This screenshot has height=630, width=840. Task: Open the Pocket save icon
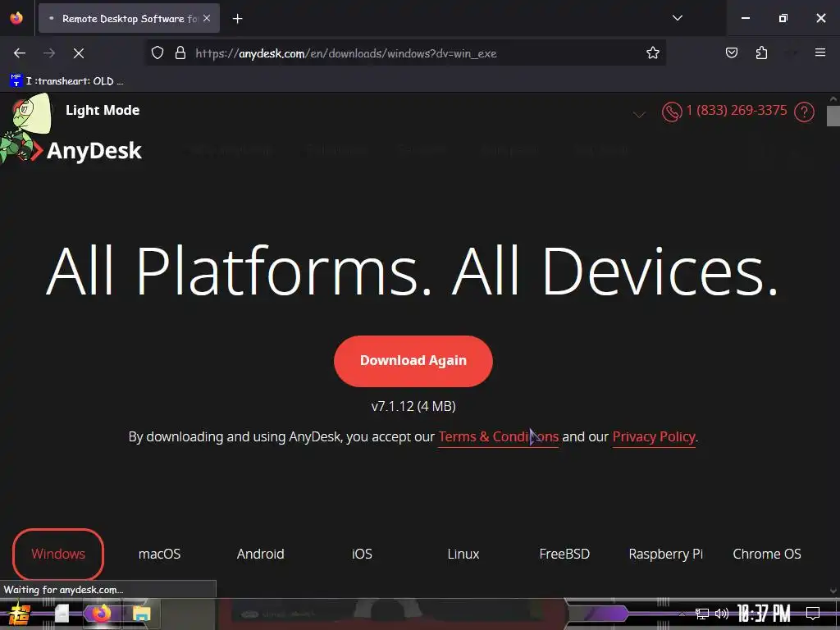[731, 53]
